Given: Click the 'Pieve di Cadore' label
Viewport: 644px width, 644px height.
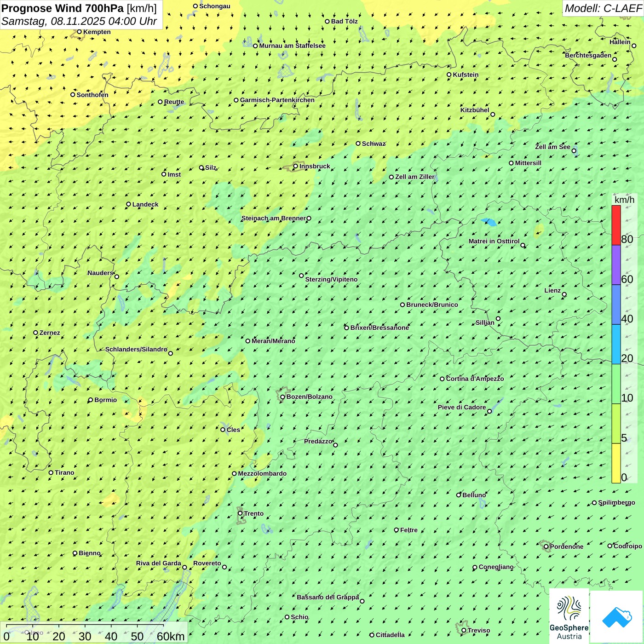Looking at the screenshot, I should pyautogui.click(x=462, y=407).
